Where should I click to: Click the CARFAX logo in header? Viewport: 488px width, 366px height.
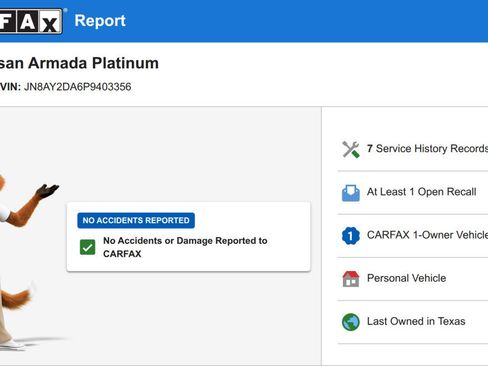[x=31, y=21]
